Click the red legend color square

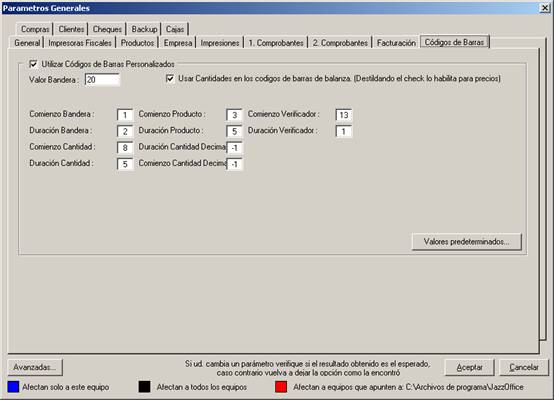pos(281,387)
